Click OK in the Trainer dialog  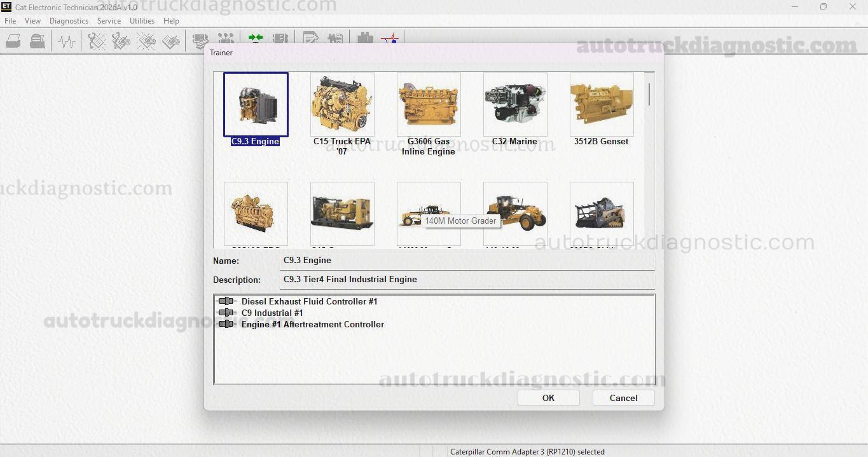(548, 398)
